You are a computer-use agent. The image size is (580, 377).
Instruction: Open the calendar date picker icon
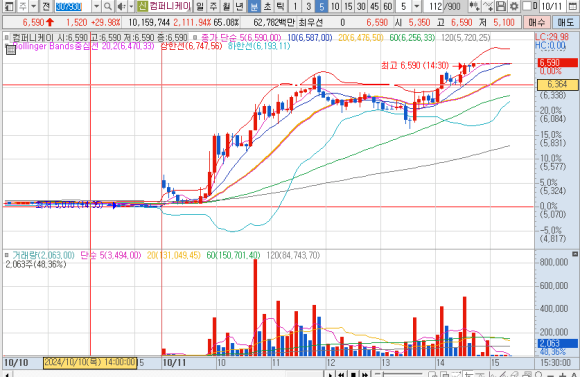pos(573,6)
